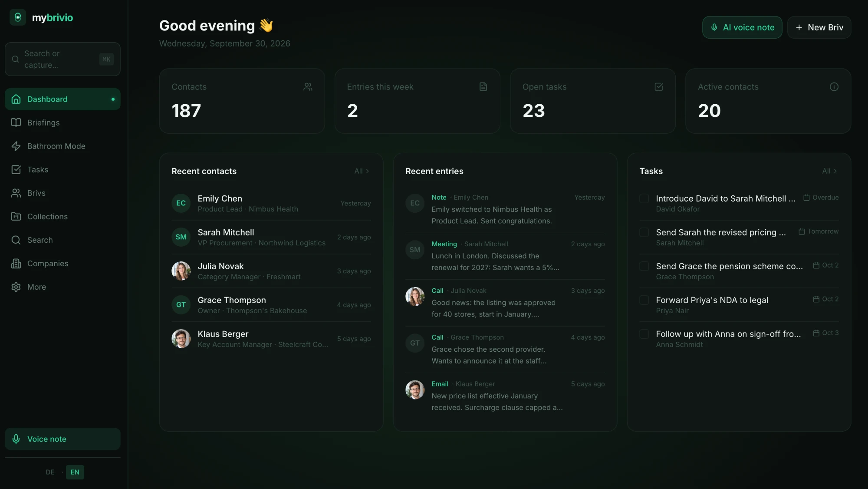This screenshot has height=489, width=868.
Task: Click the Search or capture field
Action: [x=62, y=59]
